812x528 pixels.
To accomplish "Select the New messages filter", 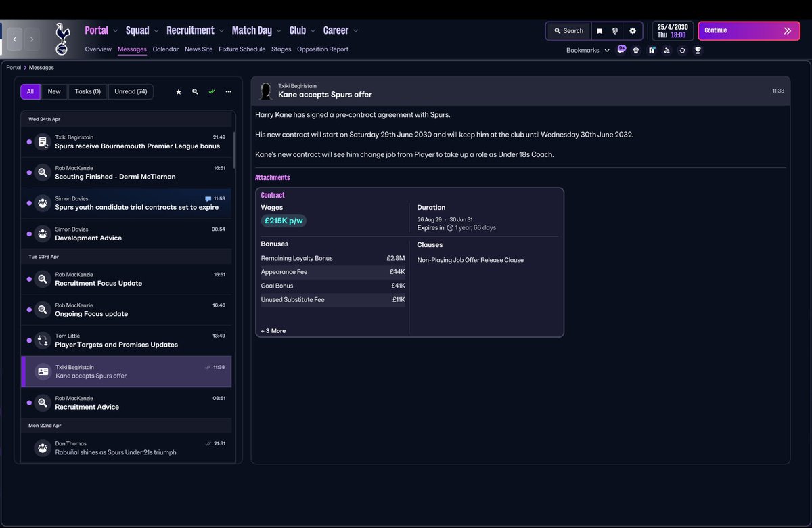I will pos(54,91).
